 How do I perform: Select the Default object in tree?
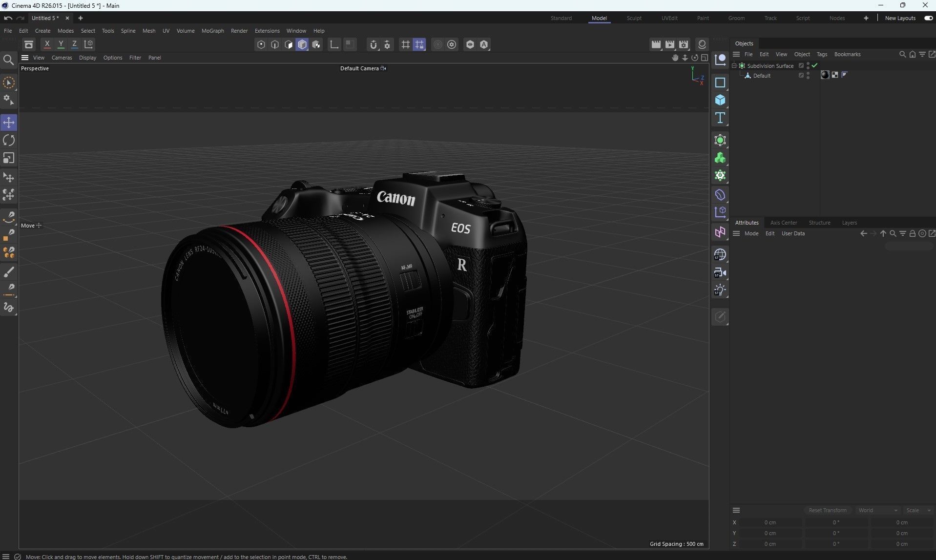[761, 76]
